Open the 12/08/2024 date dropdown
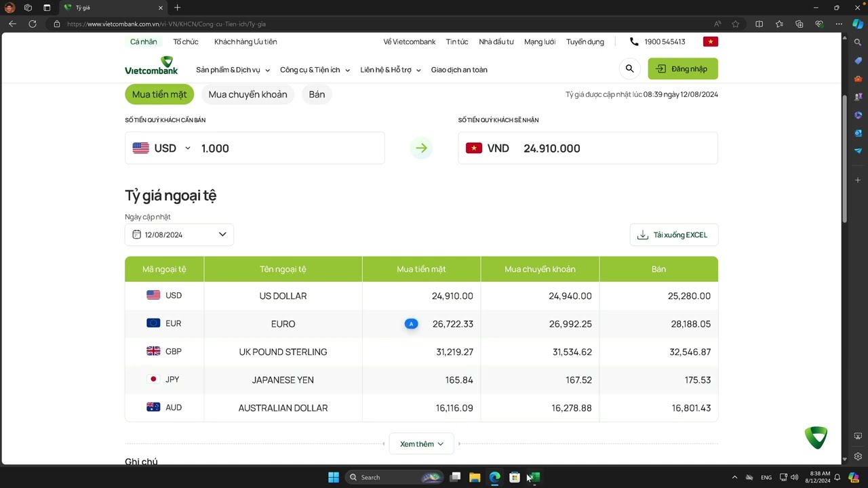Screen dimensions: 868x488 coord(179,235)
